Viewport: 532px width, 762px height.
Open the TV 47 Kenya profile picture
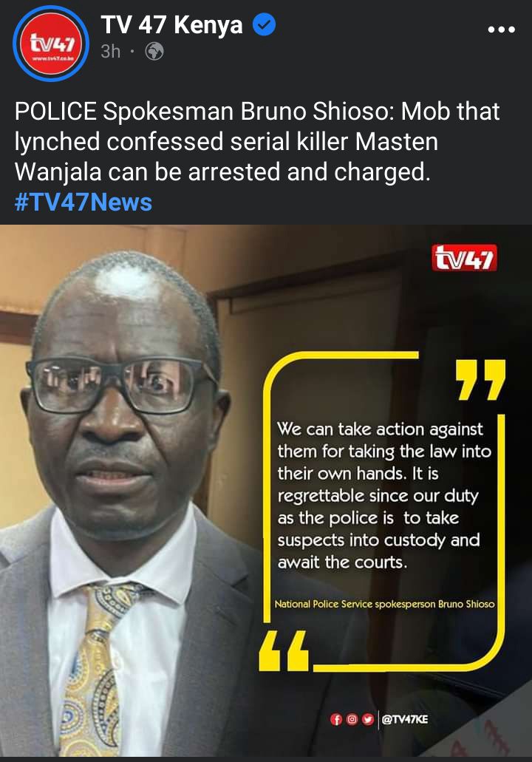tap(51, 44)
